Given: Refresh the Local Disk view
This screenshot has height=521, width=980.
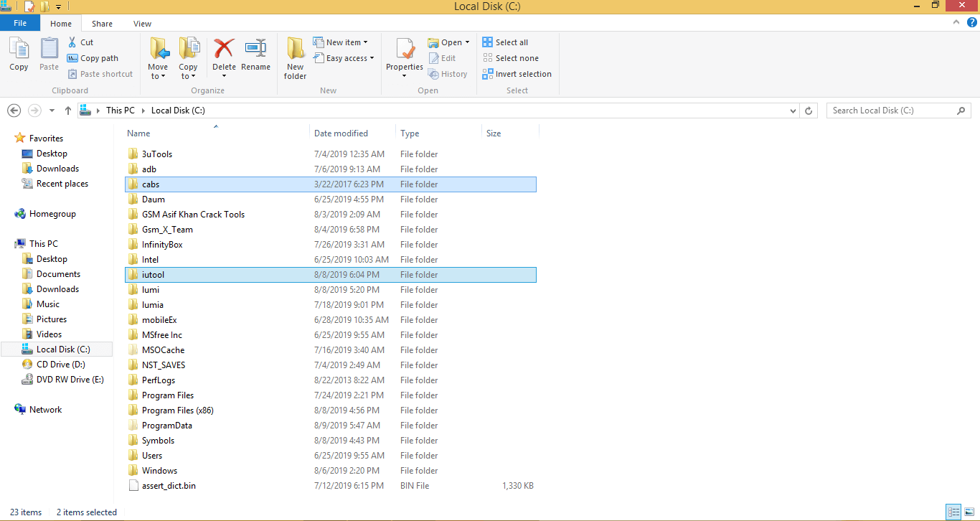Looking at the screenshot, I should coord(809,110).
